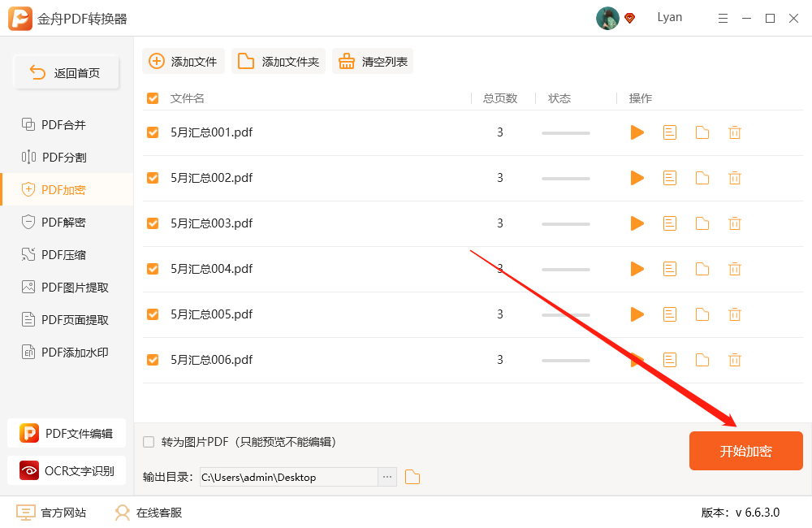Click 清空列表 to clear the file list
This screenshot has height=528, width=812.
pyautogui.click(x=372, y=60)
